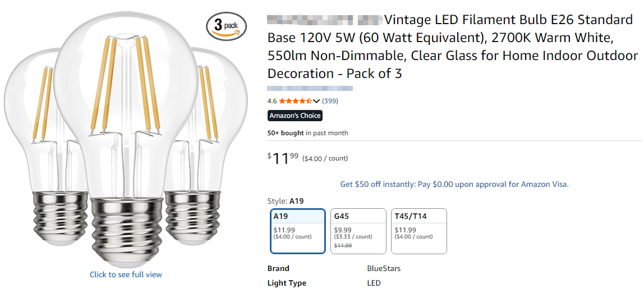Select the G45 style option
Screen dimensions: 644x289
tap(358, 231)
